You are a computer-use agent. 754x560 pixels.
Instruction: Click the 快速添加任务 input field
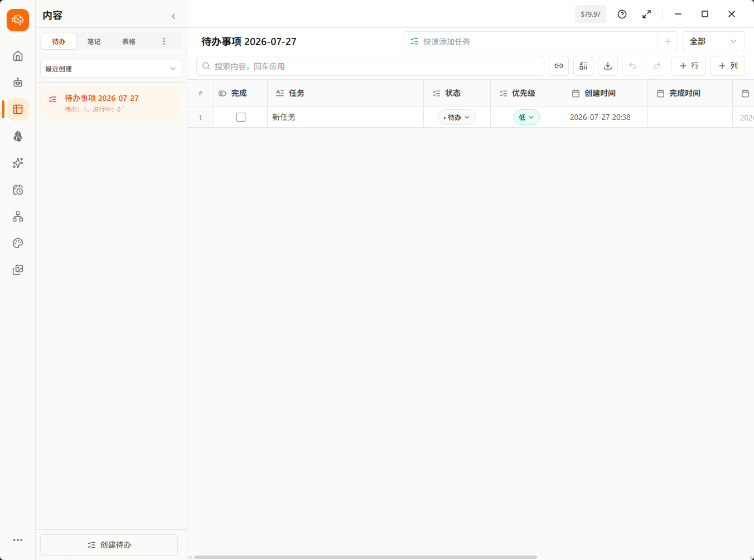[531, 41]
